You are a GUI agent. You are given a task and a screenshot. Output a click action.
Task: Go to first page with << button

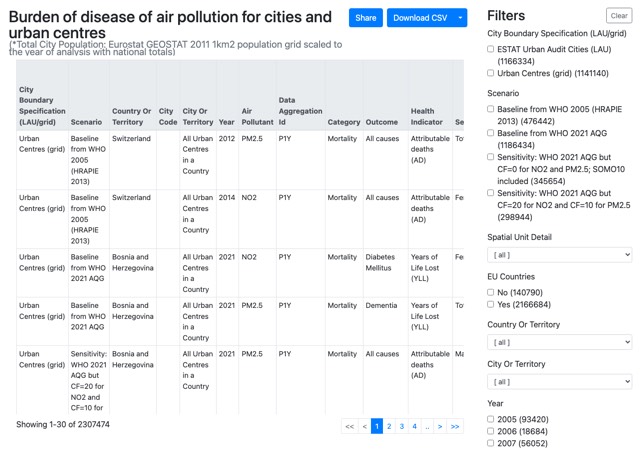click(350, 426)
